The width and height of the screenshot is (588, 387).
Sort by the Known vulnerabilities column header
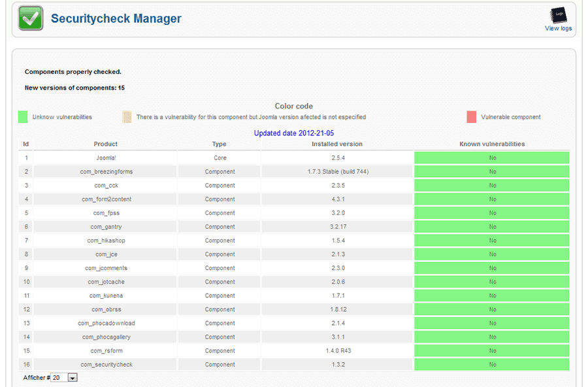click(492, 144)
